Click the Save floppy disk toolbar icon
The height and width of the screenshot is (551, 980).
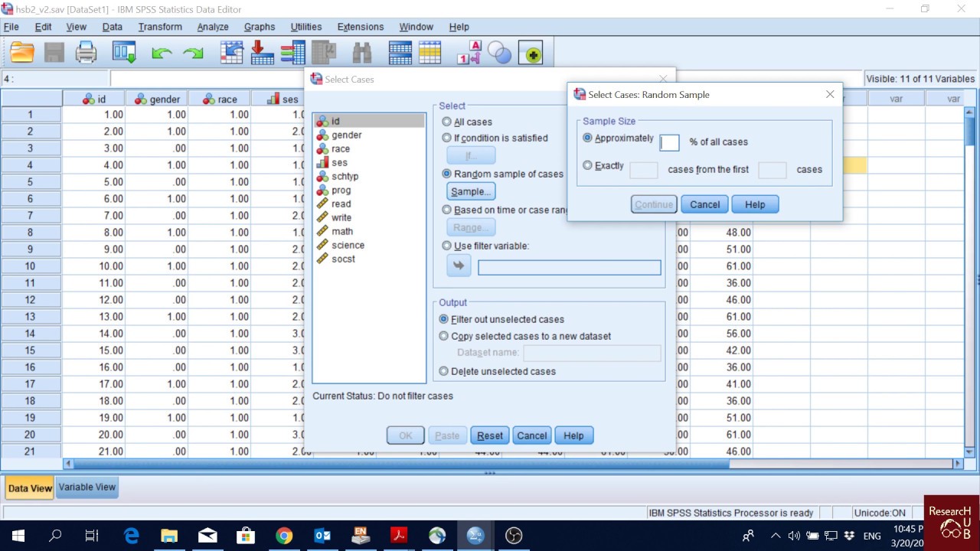54,53
